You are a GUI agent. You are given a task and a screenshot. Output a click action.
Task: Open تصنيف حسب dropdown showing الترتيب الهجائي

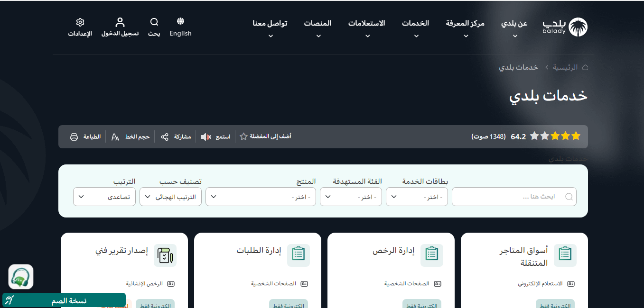point(170,197)
